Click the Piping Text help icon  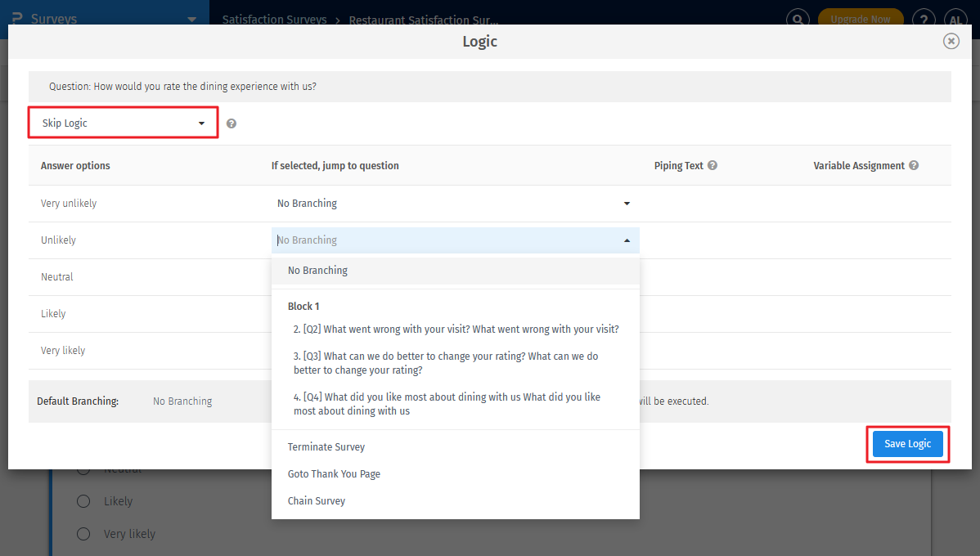712,165
